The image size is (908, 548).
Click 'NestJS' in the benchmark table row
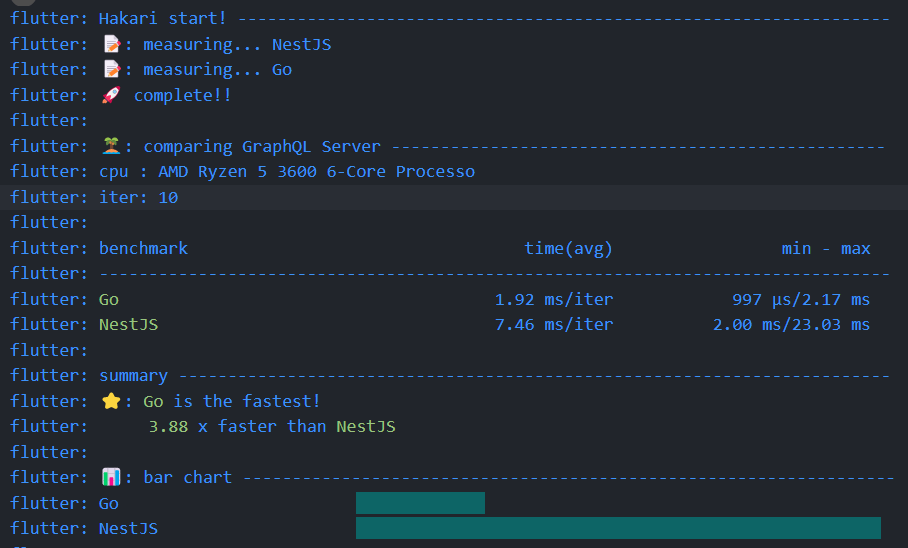click(129, 324)
